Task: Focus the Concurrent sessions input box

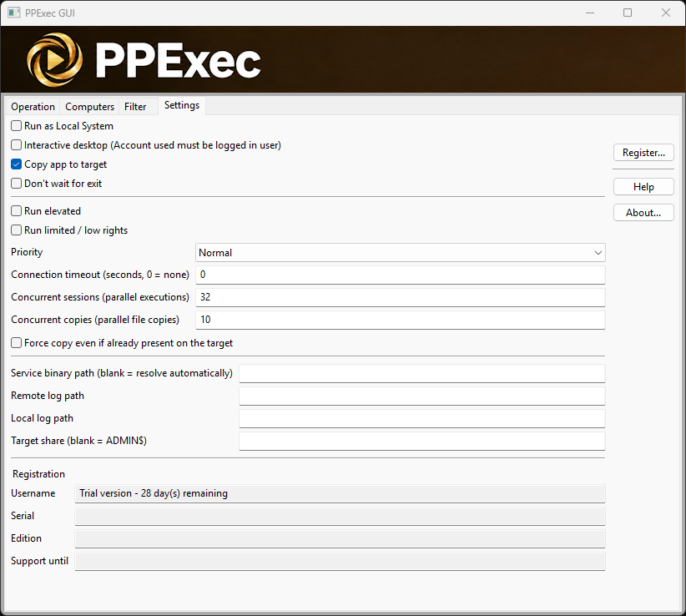Action: (x=401, y=297)
